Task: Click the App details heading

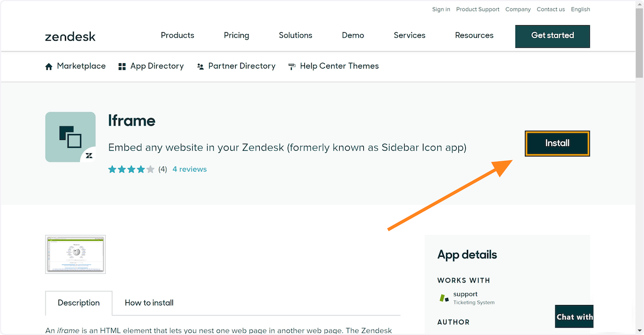Action: click(467, 255)
